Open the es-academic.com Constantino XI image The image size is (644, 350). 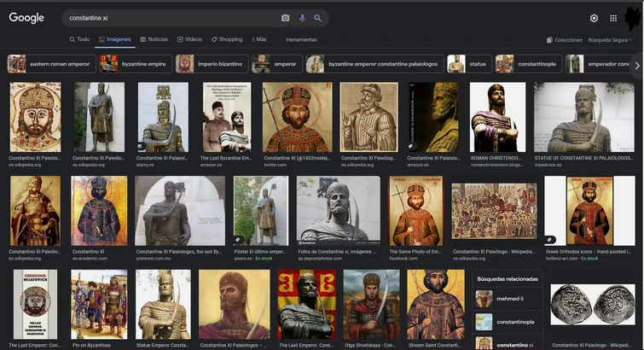click(x=99, y=211)
